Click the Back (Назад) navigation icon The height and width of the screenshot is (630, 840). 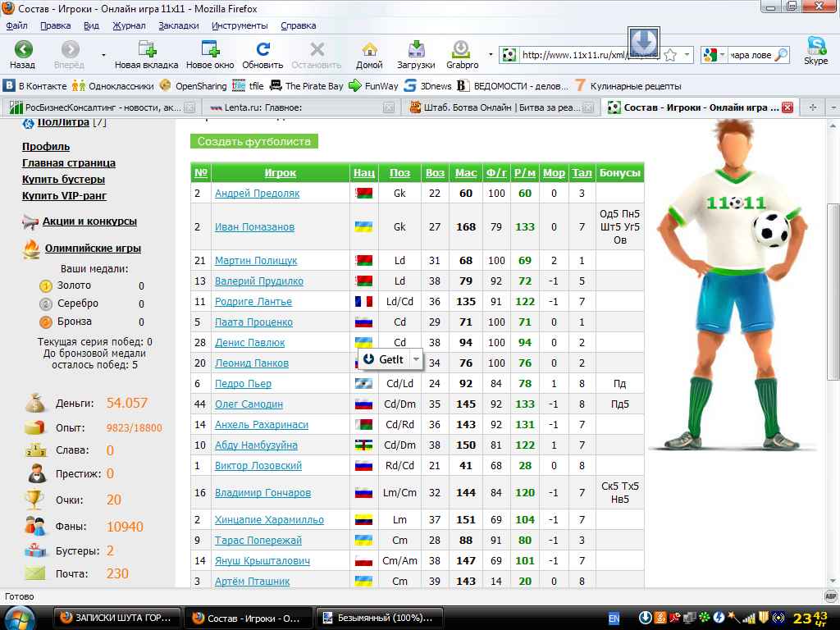[x=23, y=50]
